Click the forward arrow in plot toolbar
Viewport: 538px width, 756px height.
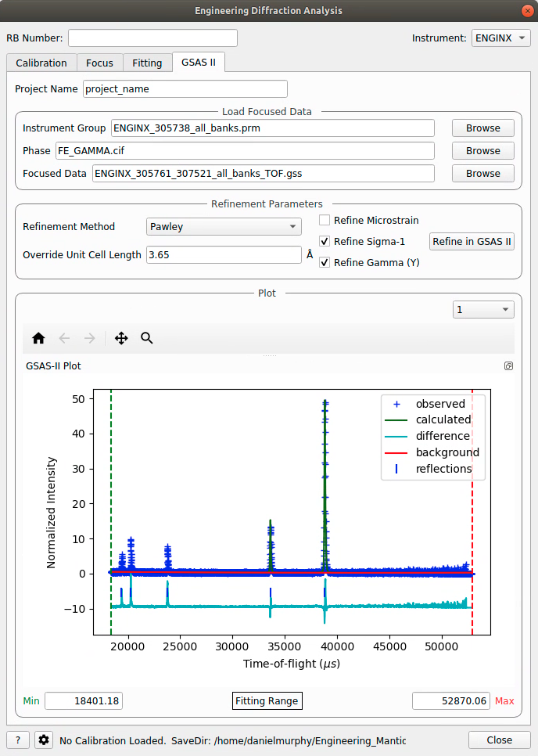(x=90, y=338)
